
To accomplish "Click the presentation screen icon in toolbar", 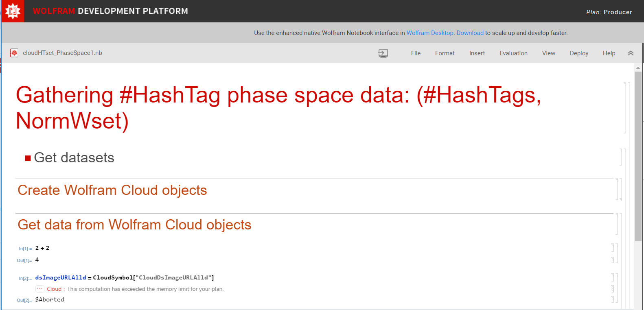I will [x=383, y=53].
